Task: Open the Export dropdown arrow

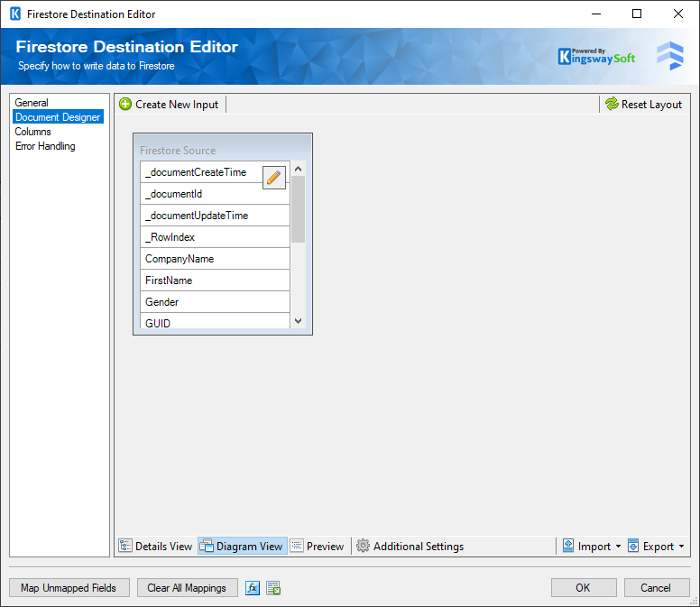Action: click(682, 547)
